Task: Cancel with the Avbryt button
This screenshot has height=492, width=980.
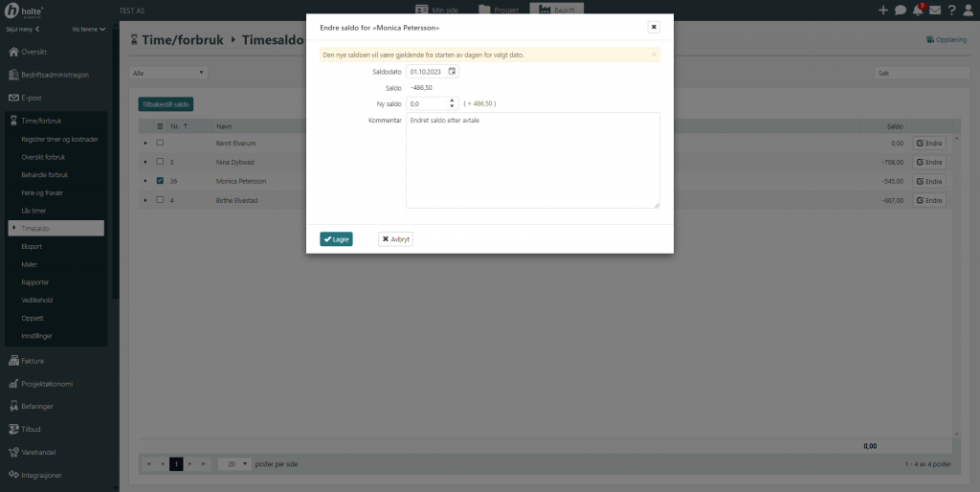Action: (x=395, y=239)
